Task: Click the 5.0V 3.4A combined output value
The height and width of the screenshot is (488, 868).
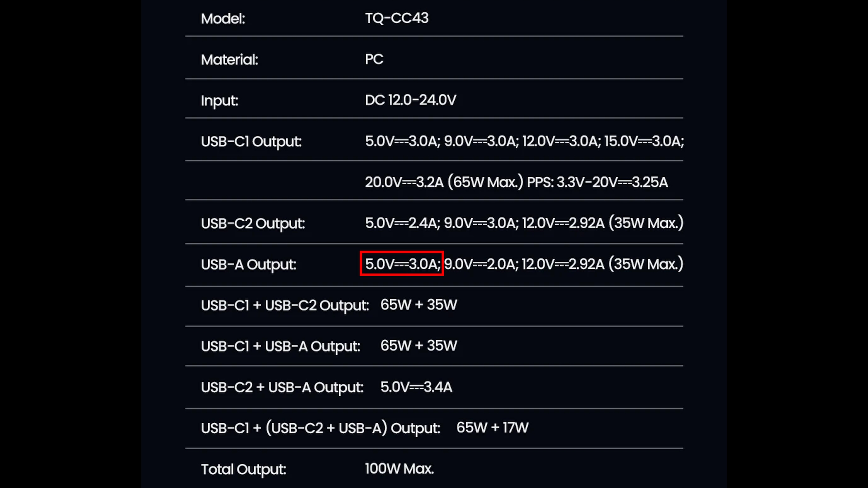Action: point(416,387)
